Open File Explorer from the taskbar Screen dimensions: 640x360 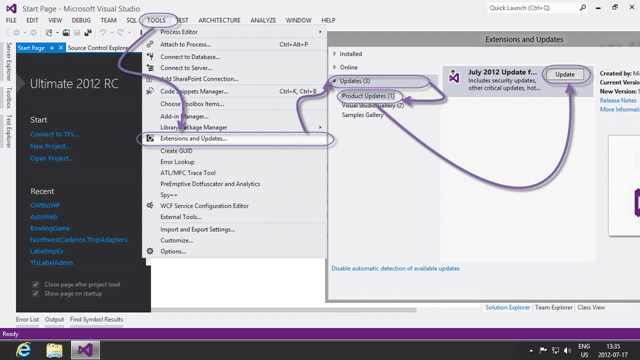[54, 350]
